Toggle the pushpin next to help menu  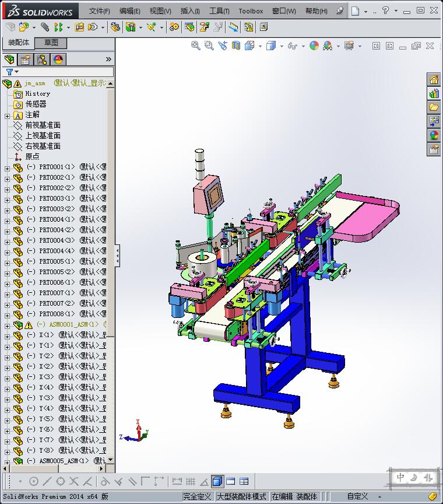coord(340,11)
